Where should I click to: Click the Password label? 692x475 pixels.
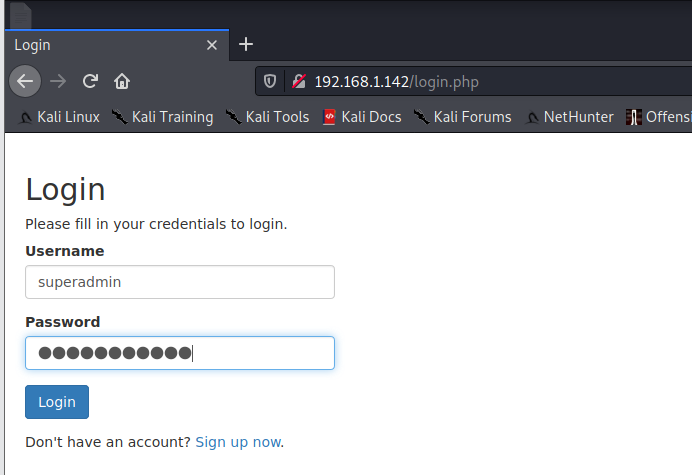63,322
